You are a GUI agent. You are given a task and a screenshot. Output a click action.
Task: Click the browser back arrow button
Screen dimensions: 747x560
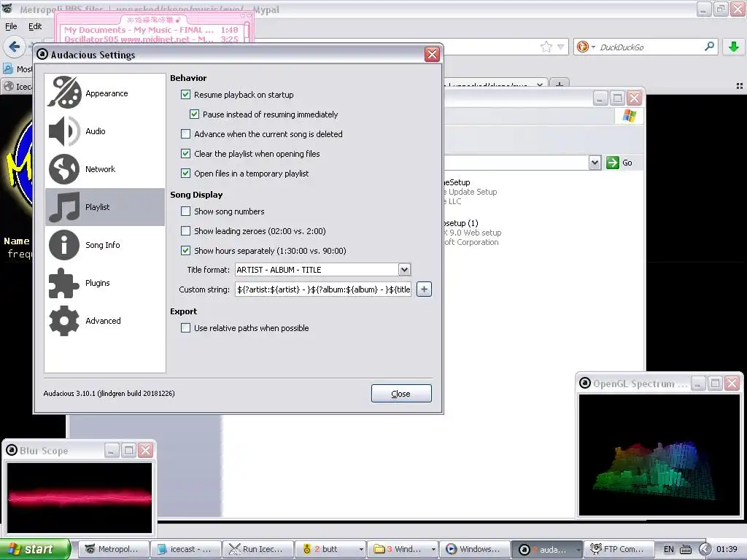click(x=15, y=47)
